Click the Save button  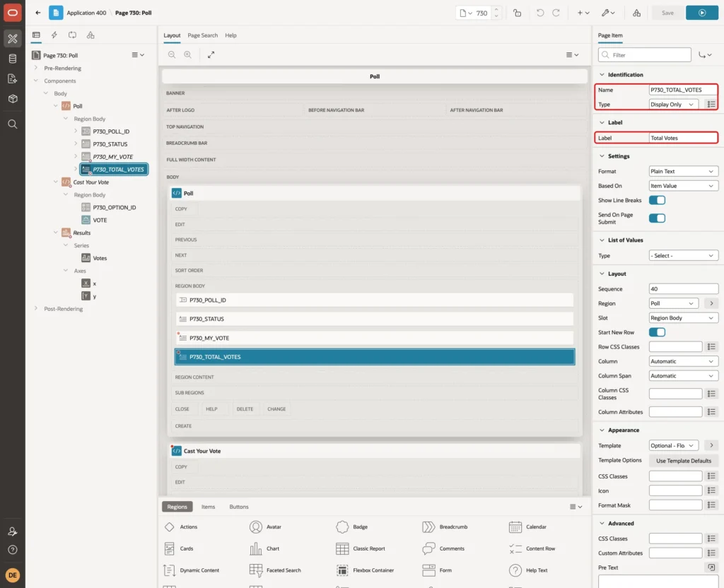point(667,13)
